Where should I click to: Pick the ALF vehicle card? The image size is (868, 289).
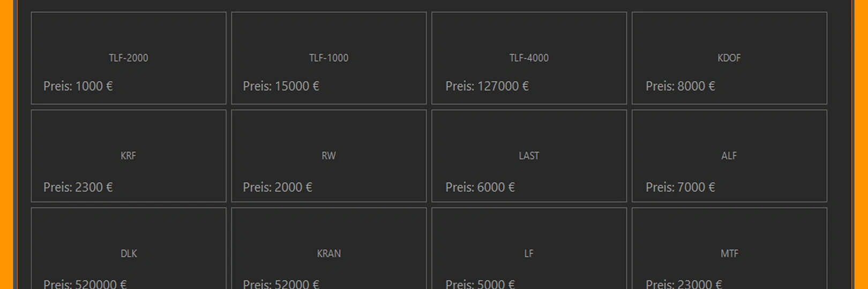(729, 156)
